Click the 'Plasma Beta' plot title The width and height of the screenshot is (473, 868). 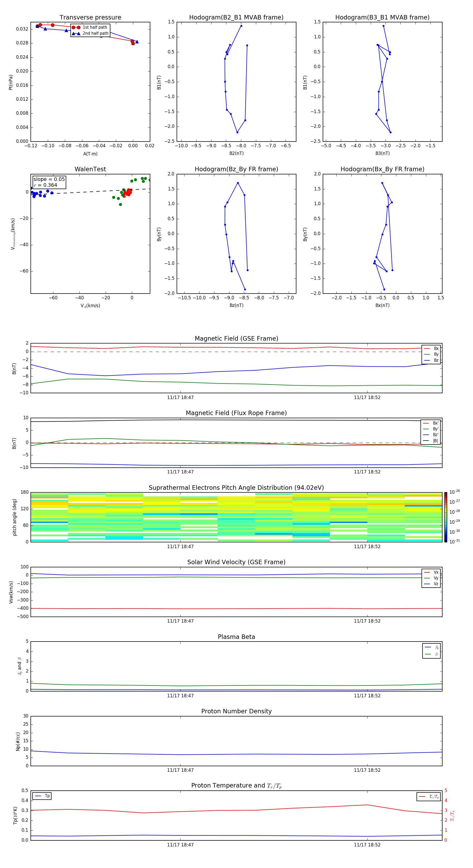(x=236, y=637)
